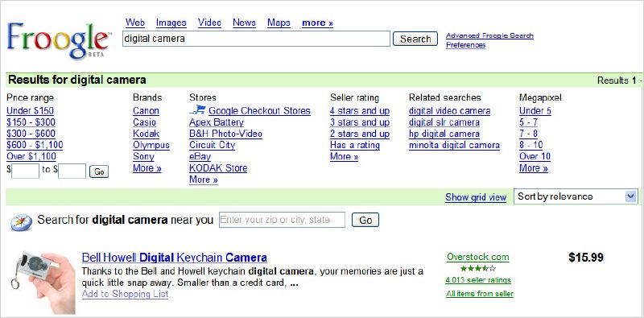
Task: Open related search hp digital camera
Action: coord(444,134)
